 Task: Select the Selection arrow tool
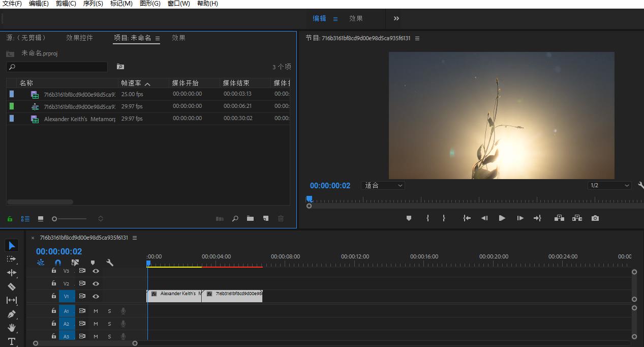click(12, 246)
